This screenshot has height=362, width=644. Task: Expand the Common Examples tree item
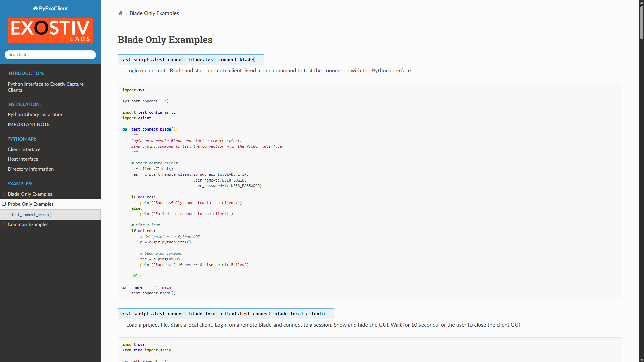pyautogui.click(x=4, y=224)
